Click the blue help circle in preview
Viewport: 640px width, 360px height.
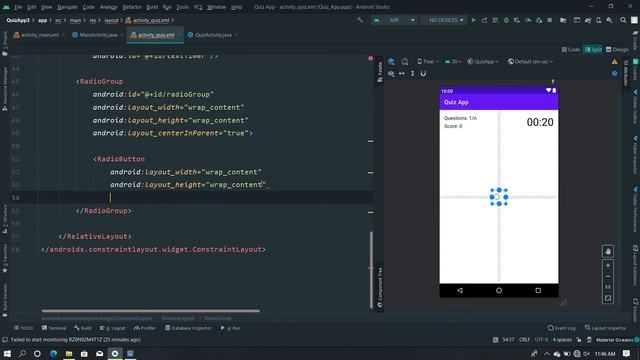pyautogui.click(x=614, y=73)
